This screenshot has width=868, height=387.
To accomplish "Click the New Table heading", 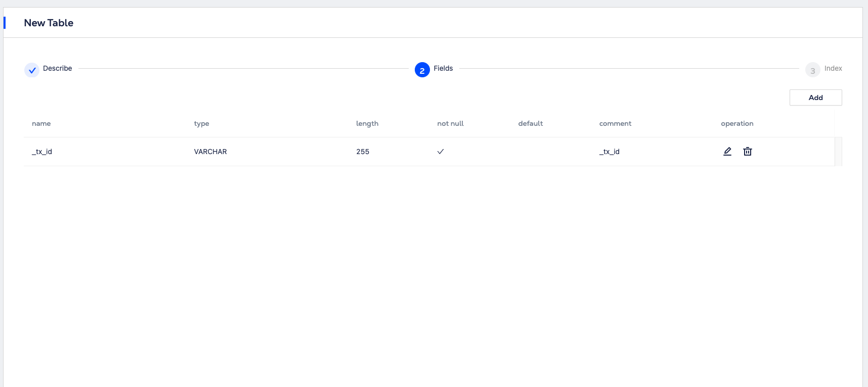I will 49,23.
